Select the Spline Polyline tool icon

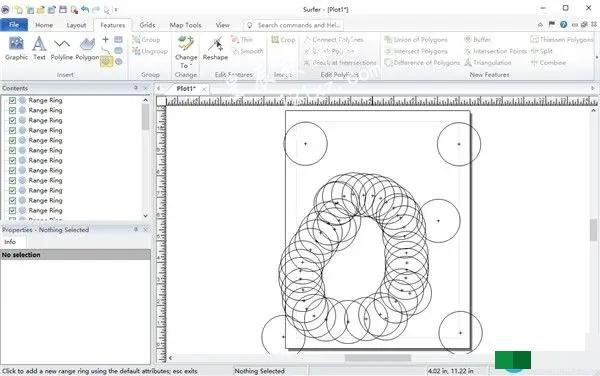coord(106,50)
